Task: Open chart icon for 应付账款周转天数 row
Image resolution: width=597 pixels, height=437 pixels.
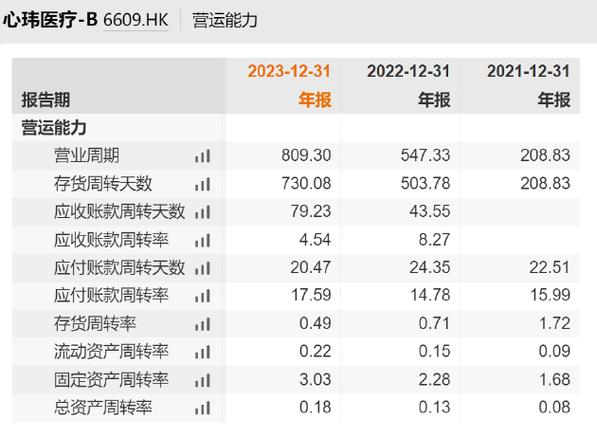Action: [202, 268]
